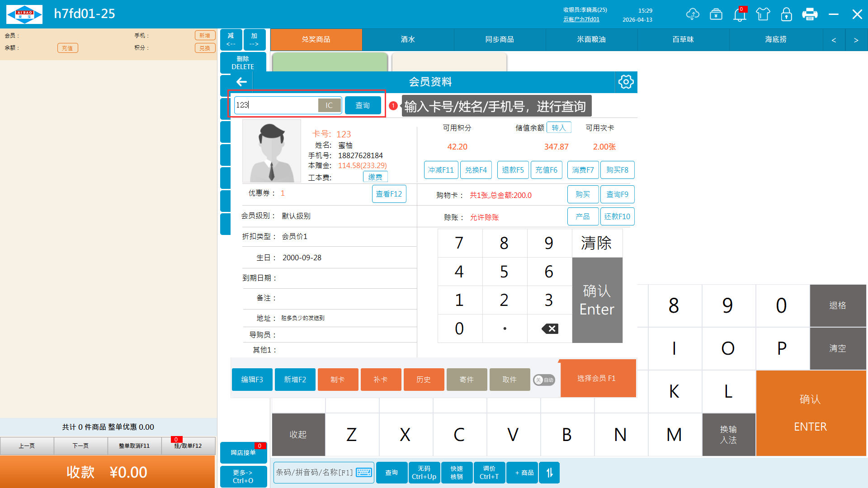Click the up-down swap arrows button
The height and width of the screenshot is (488, 868).
[549, 473]
